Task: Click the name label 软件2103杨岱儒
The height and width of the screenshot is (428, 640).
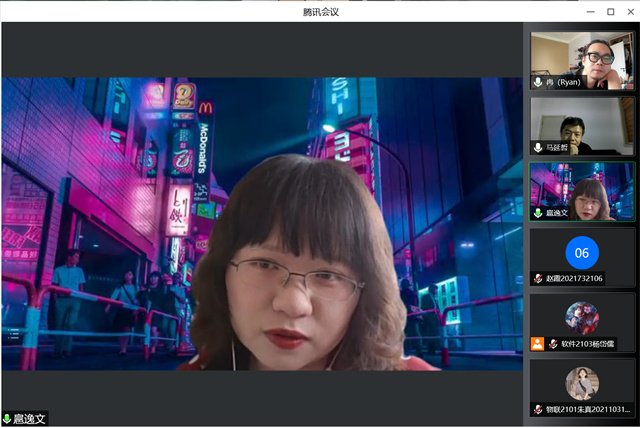Action: click(x=587, y=344)
